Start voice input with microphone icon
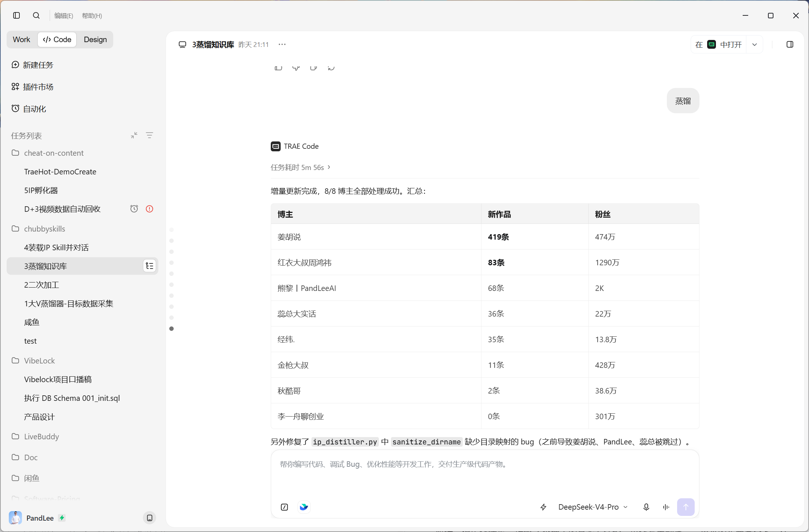The width and height of the screenshot is (809, 532). tap(646, 507)
